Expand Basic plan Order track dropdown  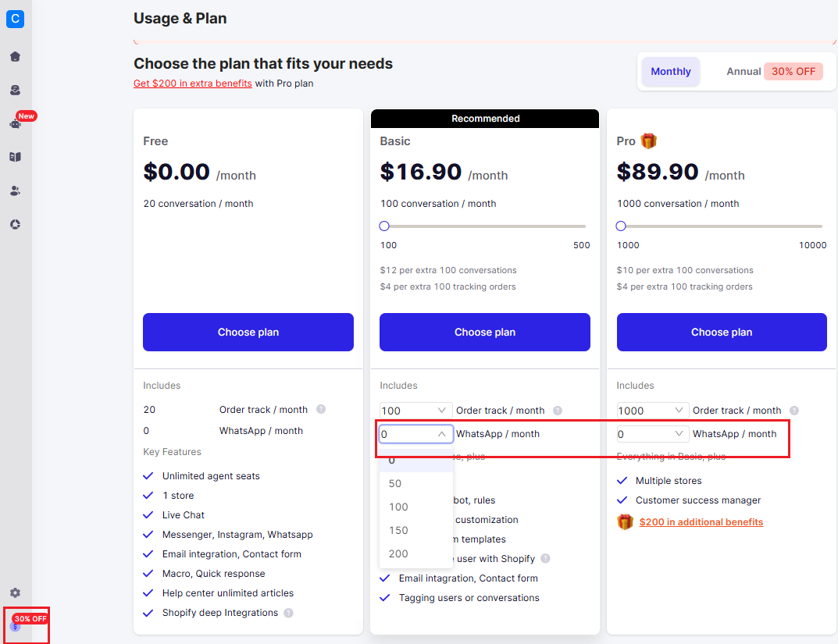click(x=415, y=411)
